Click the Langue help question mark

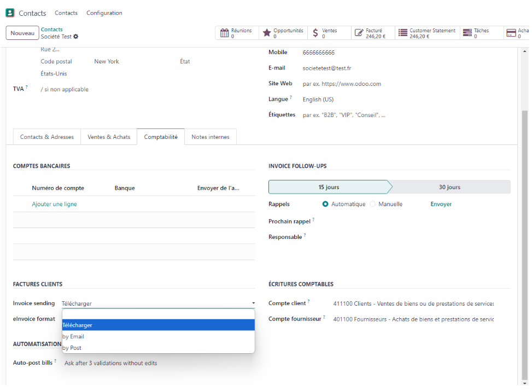pyautogui.click(x=291, y=97)
